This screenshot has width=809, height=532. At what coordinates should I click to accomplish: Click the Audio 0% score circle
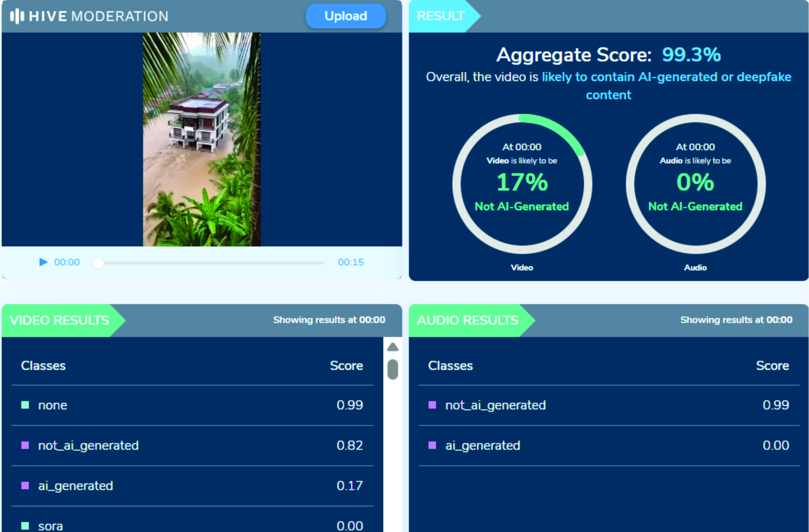tap(695, 184)
